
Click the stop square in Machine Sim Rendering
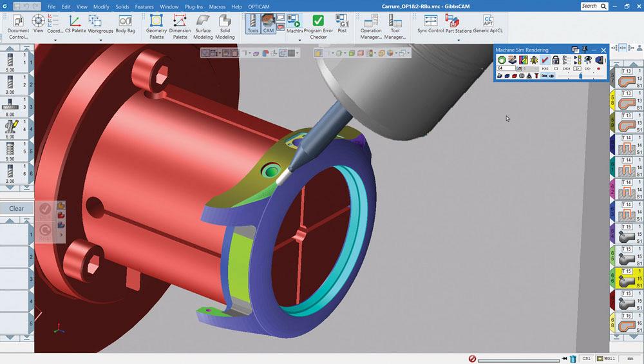[x=556, y=68]
